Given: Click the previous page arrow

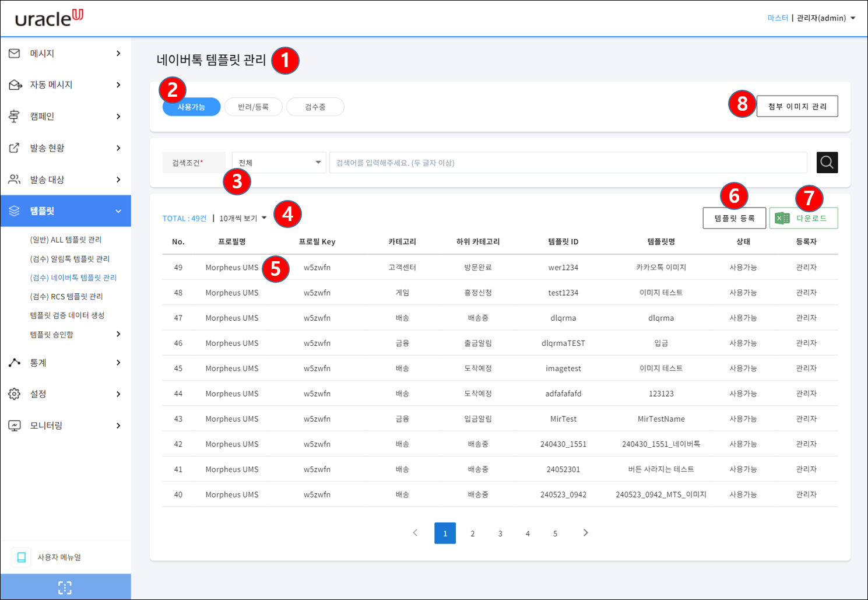Looking at the screenshot, I should [x=415, y=533].
